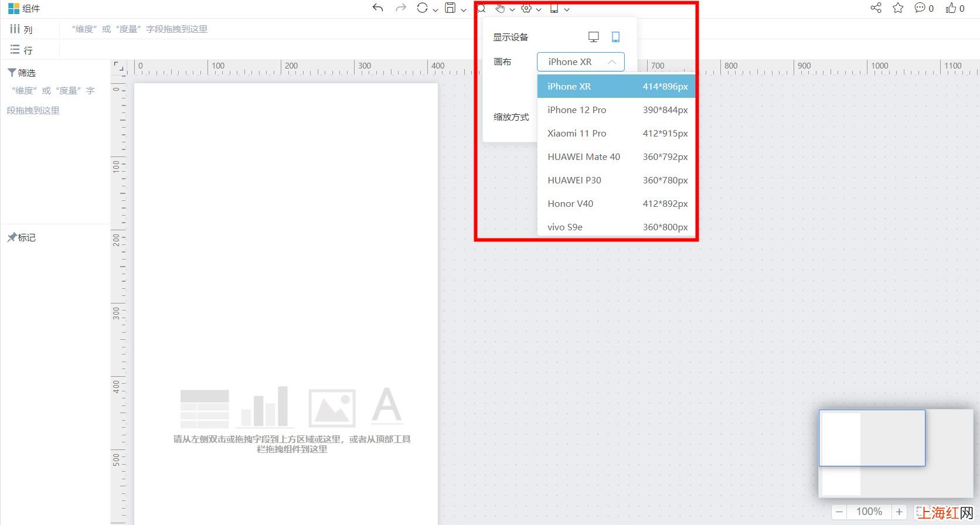Click the filter field drop area hint

pos(52,100)
